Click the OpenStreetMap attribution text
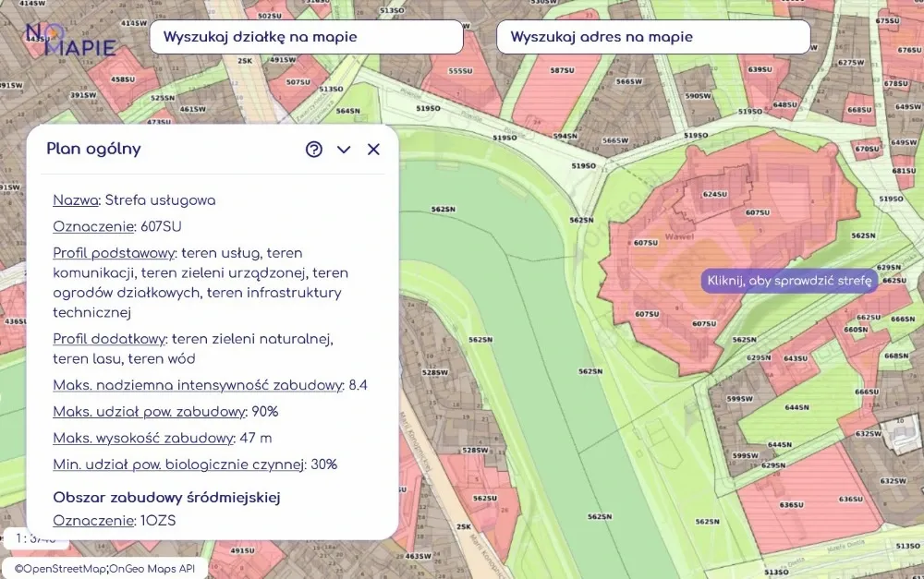This screenshot has width=924, height=579. pyautogui.click(x=61, y=569)
